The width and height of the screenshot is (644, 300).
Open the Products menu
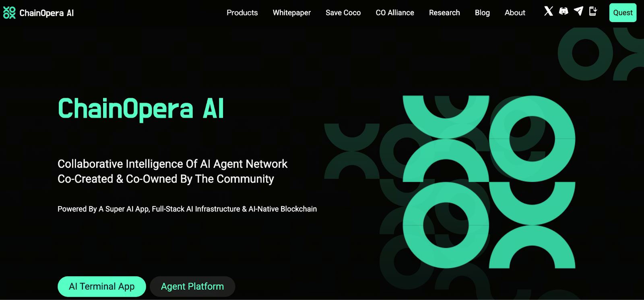(x=242, y=12)
